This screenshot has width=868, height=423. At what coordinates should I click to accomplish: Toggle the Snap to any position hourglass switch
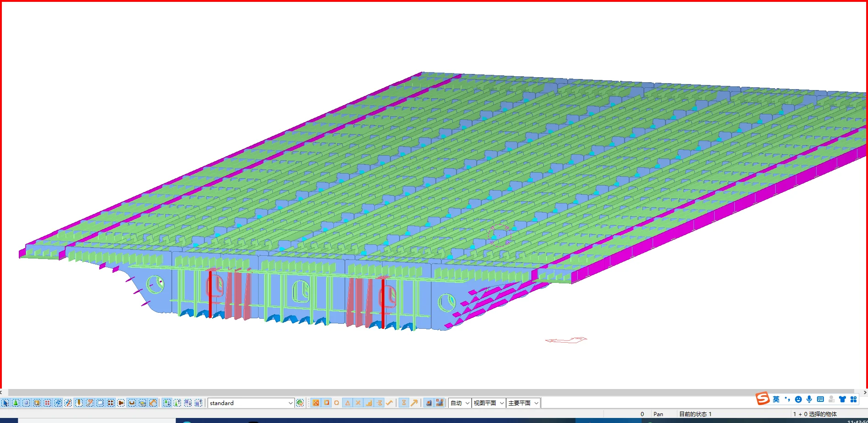tap(404, 403)
